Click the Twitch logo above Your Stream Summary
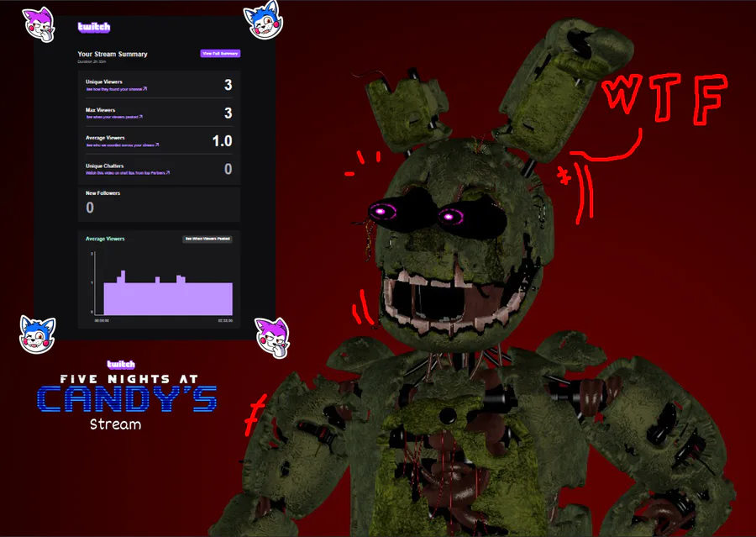 (94, 28)
